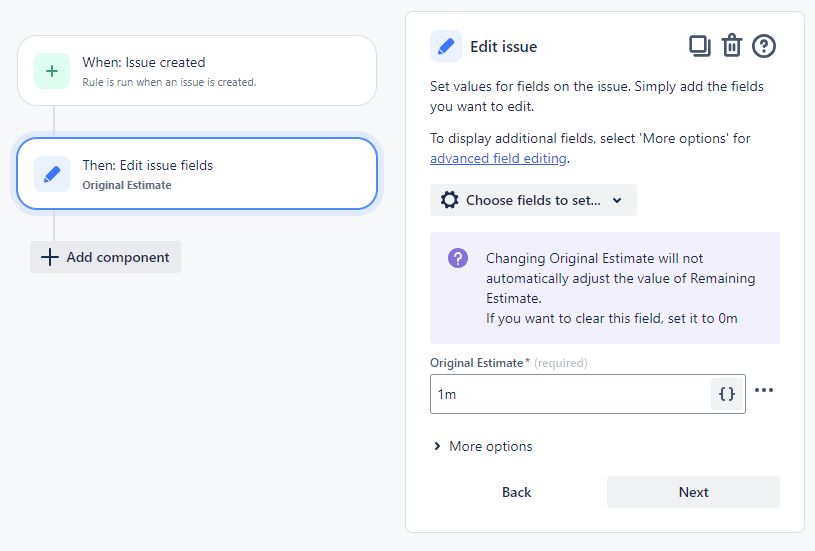Viewport: 815px width, 551px height.
Task: Delete the component with trash icon
Action: [732, 46]
